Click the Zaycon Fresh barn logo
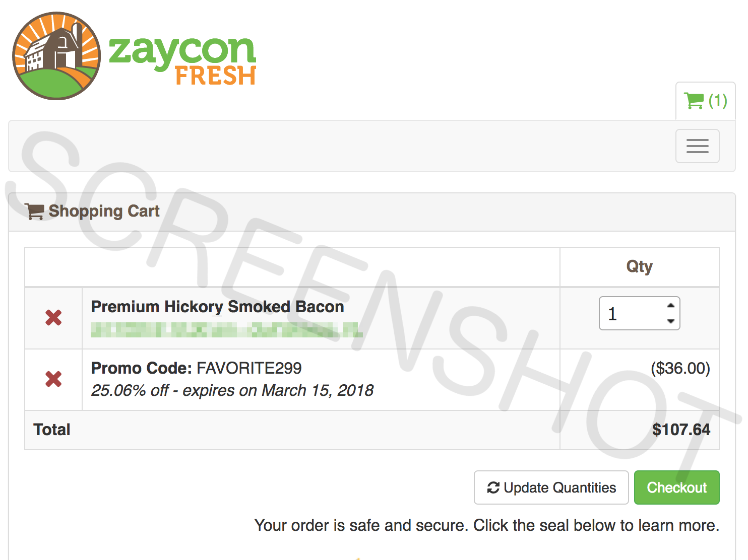The width and height of the screenshot is (748, 560). (x=56, y=56)
